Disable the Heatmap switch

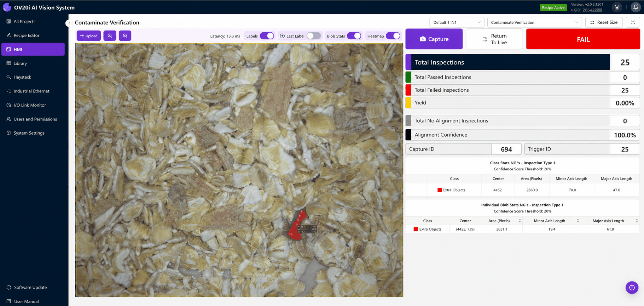click(x=393, y=36)
